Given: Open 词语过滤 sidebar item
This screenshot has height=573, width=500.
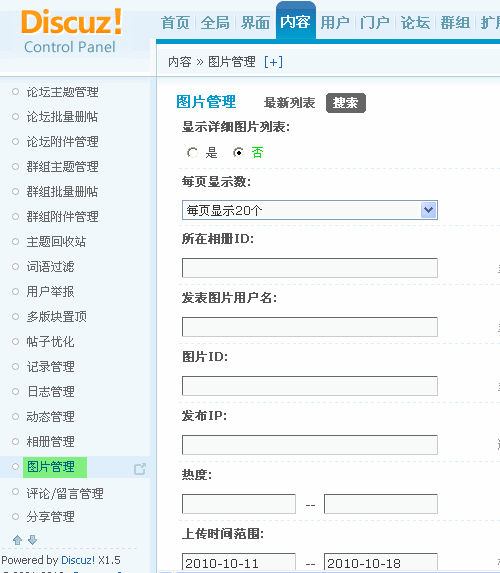Looking at the screenshot, I should point(50,266).
